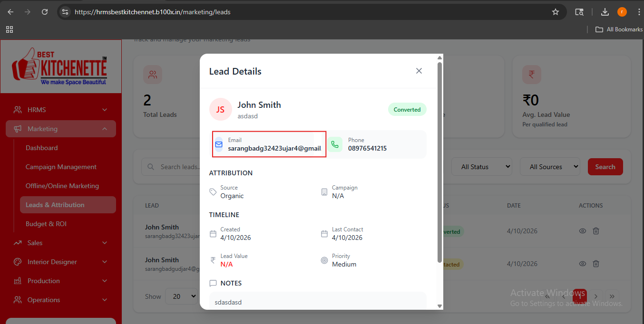
Task: Expand the Sales sidebar menu
Action: pos(61,243)
